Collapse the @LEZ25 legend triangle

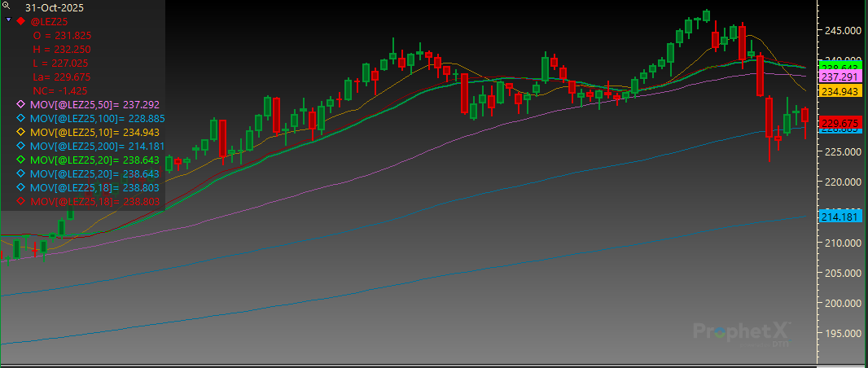click(x=8, y=19)
